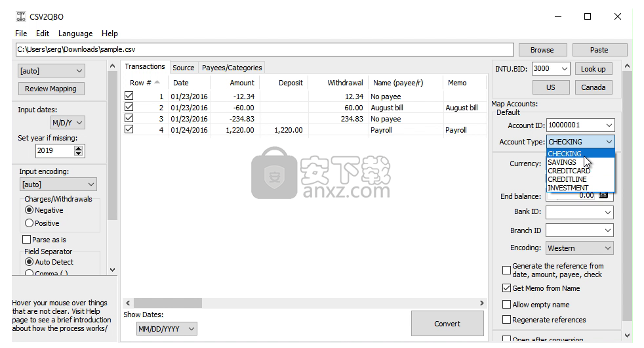This screenshot has height=348, width=644.
Task: Collapse the Account Type CHECKING combo box
Action: (580, 142)
